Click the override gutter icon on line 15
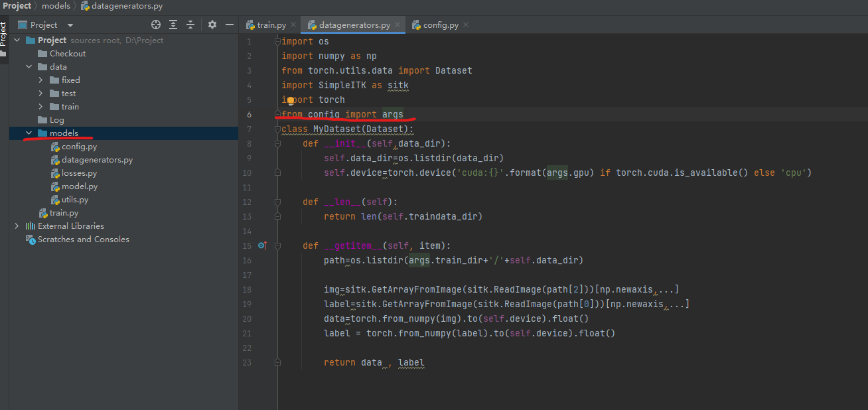 click(x=261, y=245)
